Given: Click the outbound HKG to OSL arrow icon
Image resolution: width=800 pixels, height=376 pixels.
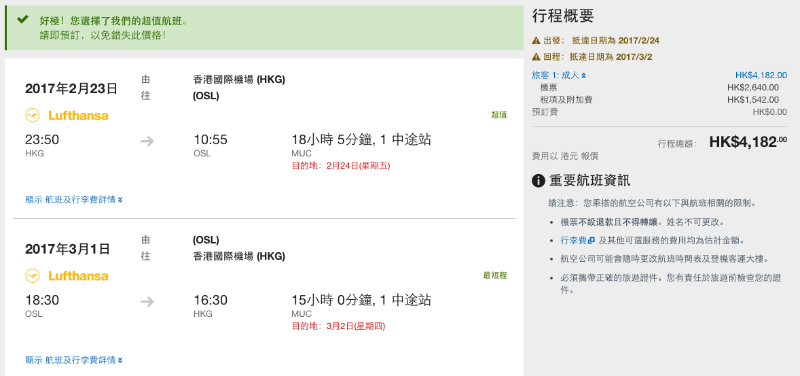Looking at the screenshot, I should (147, 141).
